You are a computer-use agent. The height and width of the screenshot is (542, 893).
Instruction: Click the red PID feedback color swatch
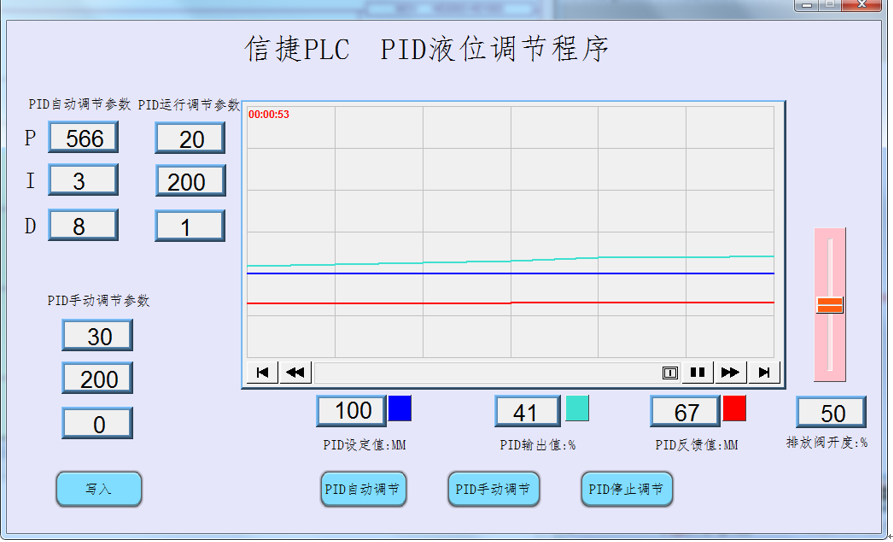click(735, 409)
